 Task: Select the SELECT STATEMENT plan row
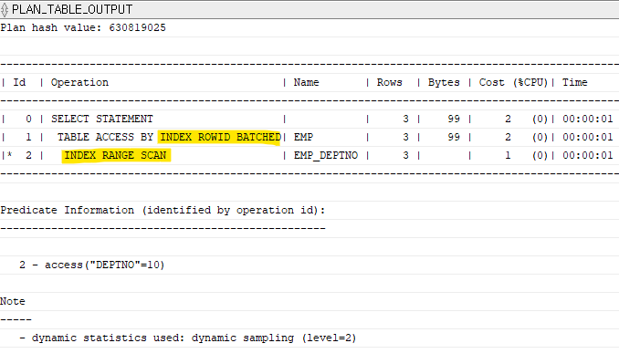tap(309, 120)
